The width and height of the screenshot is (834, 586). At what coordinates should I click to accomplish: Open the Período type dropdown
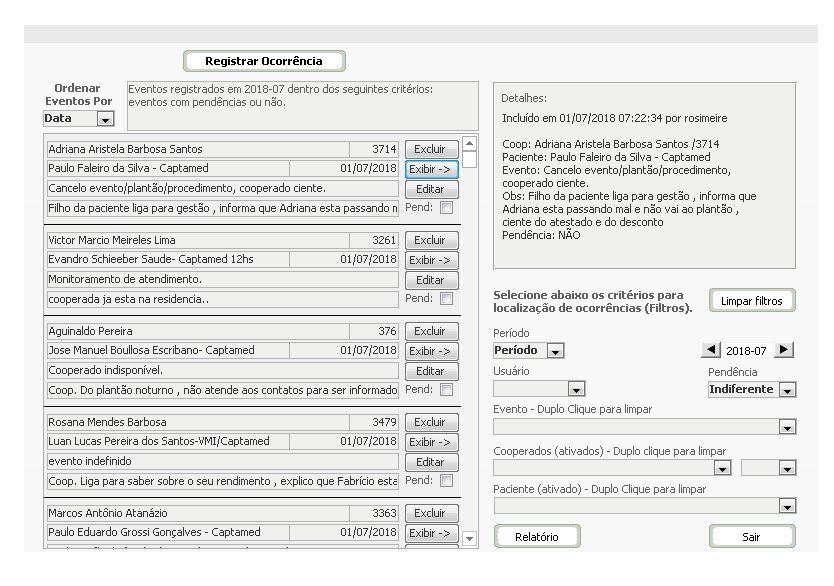click(555, 351)
